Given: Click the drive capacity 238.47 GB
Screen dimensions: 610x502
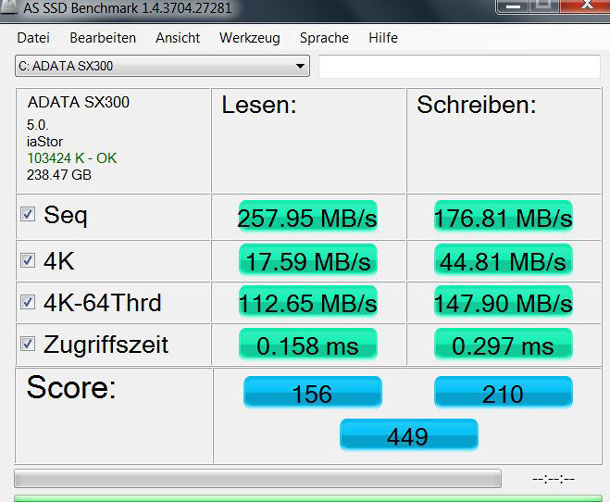Looking at the screenshot, I should [59, 175].
